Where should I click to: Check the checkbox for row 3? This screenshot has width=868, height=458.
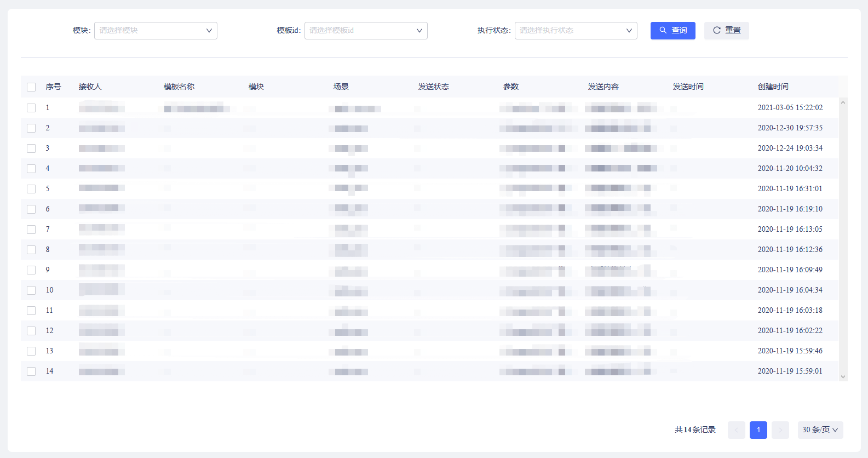pos(31,148)
